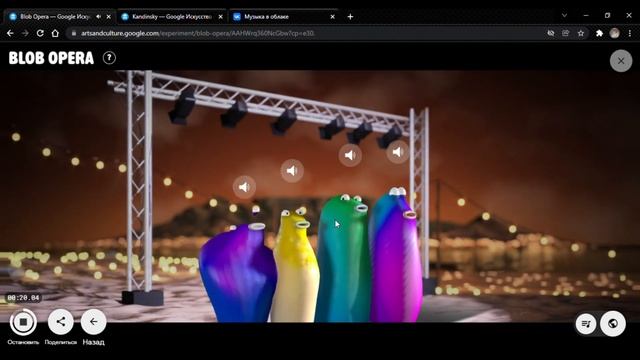Screen dimensions: 640x360
Task: Open the tab search dropdown chevron
Action: click(564, 16)
